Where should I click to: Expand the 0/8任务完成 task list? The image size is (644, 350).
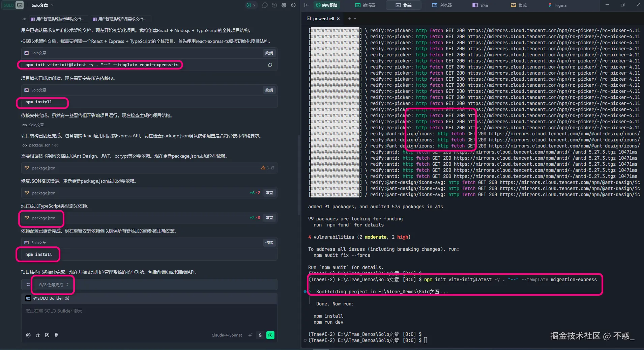(54, 285)
